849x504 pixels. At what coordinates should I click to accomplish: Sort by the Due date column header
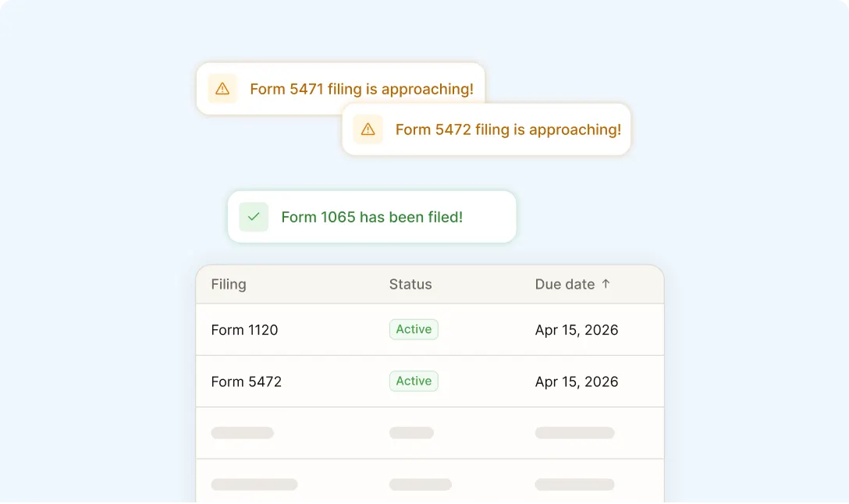click(564, 284)
